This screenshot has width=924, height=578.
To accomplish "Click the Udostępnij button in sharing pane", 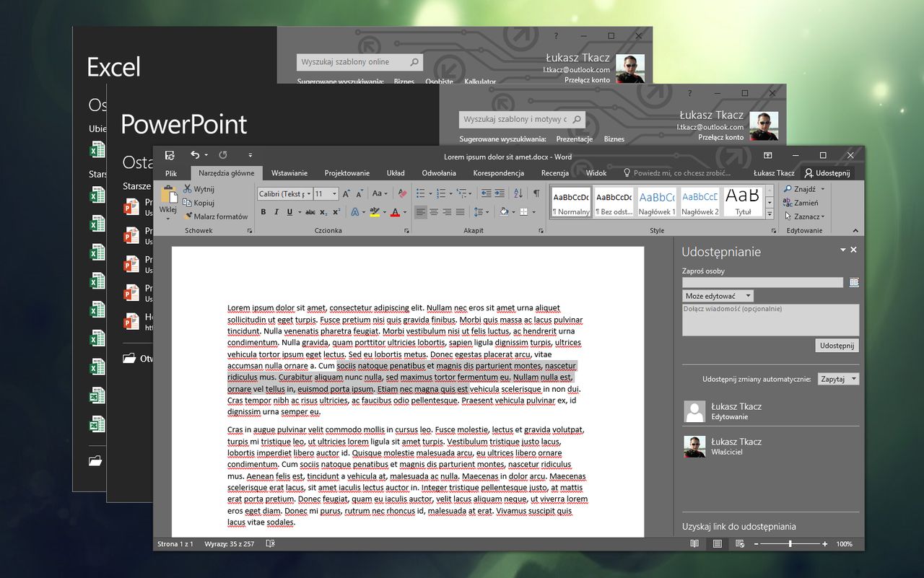I will (x=837, y=346).
